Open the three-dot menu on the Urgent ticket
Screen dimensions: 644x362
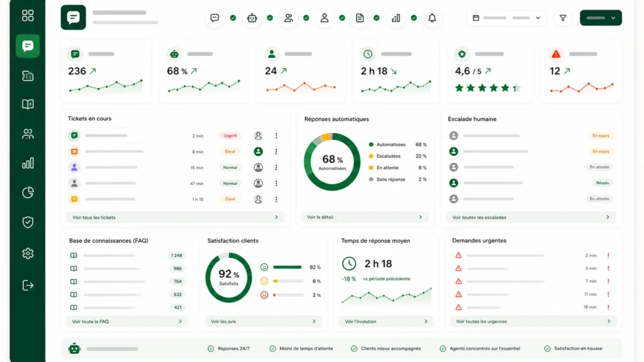point(276,136)
